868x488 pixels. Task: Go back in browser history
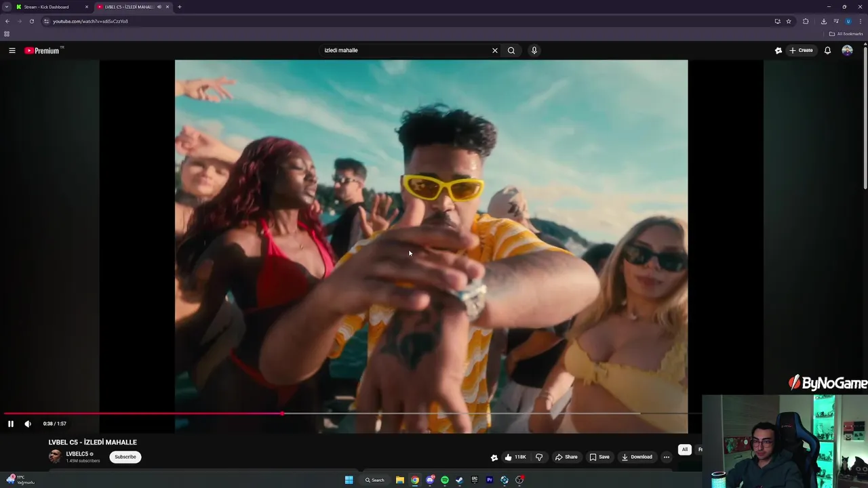(7, 21)
